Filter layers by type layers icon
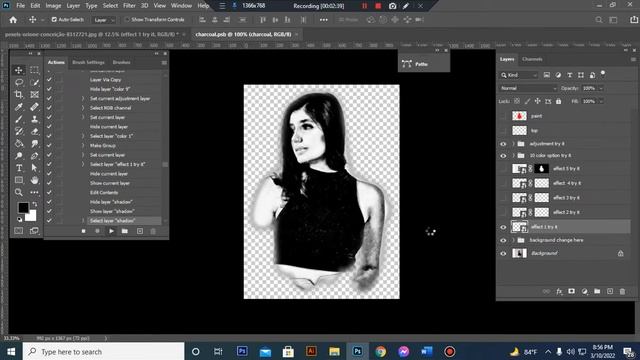 (x=569, y=75)
